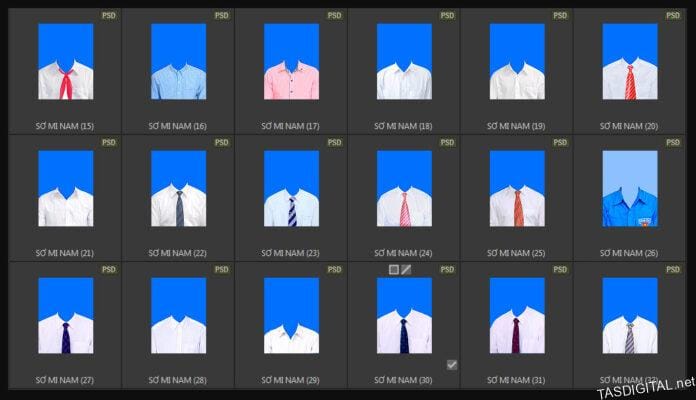This screenshot has width=696, height=400.
Task: Toggle the checkbox on SƠ MI NAM (30)
Action: 451,365
